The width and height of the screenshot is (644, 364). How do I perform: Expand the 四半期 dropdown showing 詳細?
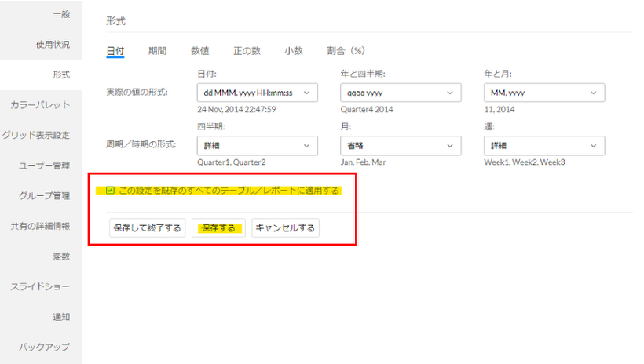click(255, 145)
